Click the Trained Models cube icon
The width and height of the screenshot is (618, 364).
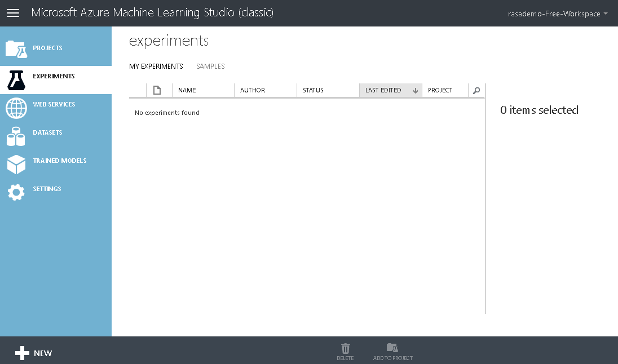[x=16, y=165]
